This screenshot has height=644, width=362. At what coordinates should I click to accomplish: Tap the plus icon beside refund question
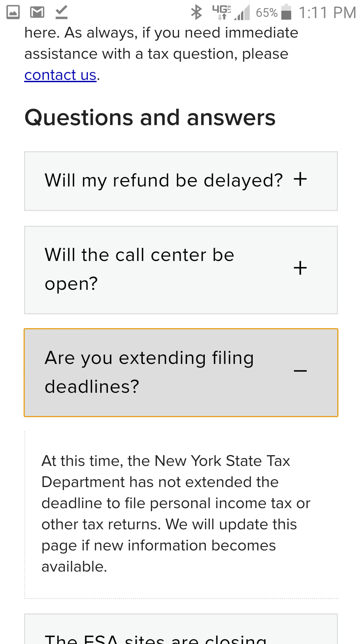pos(300,179)
